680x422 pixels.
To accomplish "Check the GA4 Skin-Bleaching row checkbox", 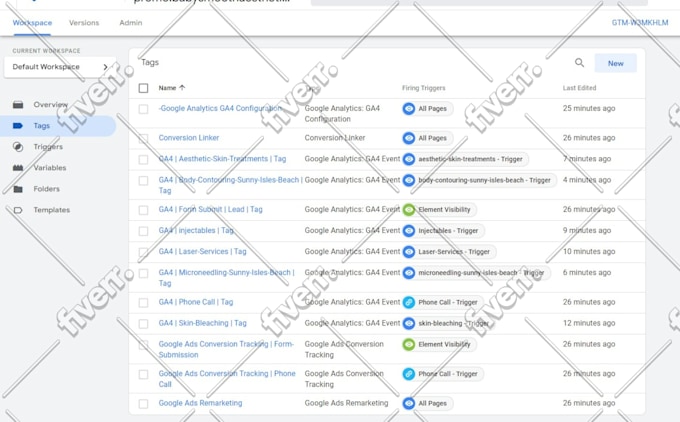I will tap(144, 324).
